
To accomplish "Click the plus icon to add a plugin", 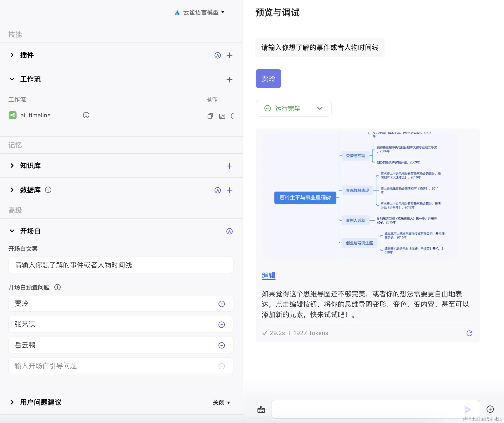I will pyautogui.click(x=229, y=55).
